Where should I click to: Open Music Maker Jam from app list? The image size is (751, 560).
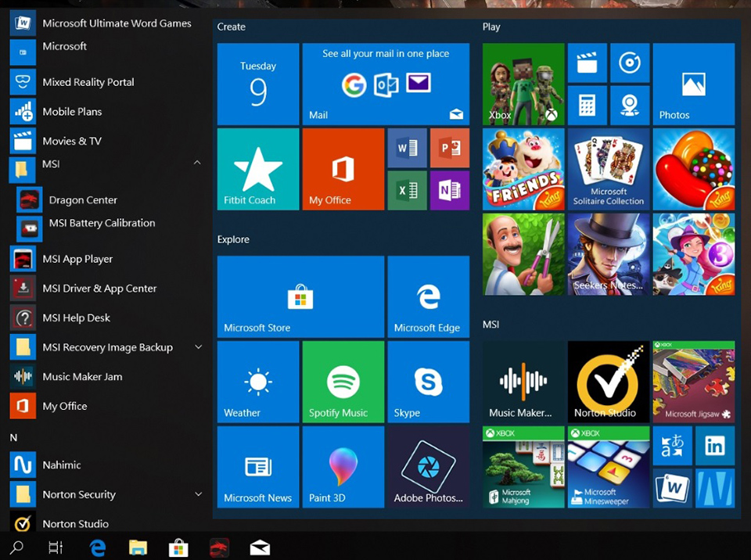click(106, 376)
